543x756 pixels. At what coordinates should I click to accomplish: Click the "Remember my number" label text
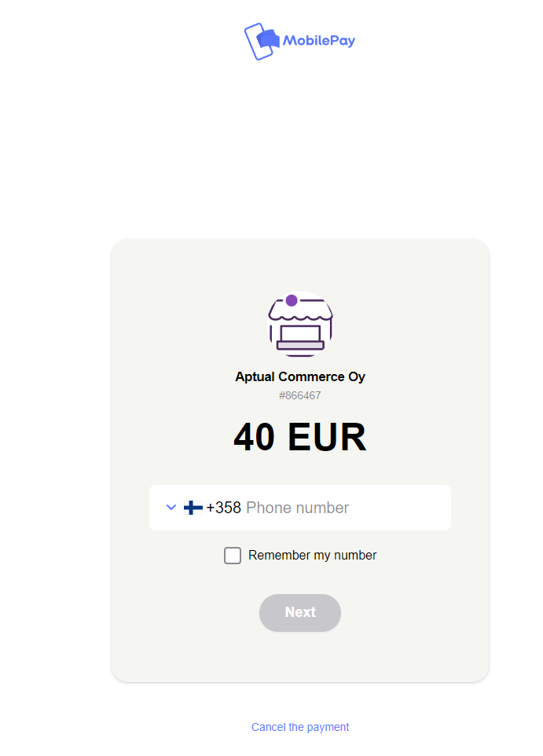(312, 556)
